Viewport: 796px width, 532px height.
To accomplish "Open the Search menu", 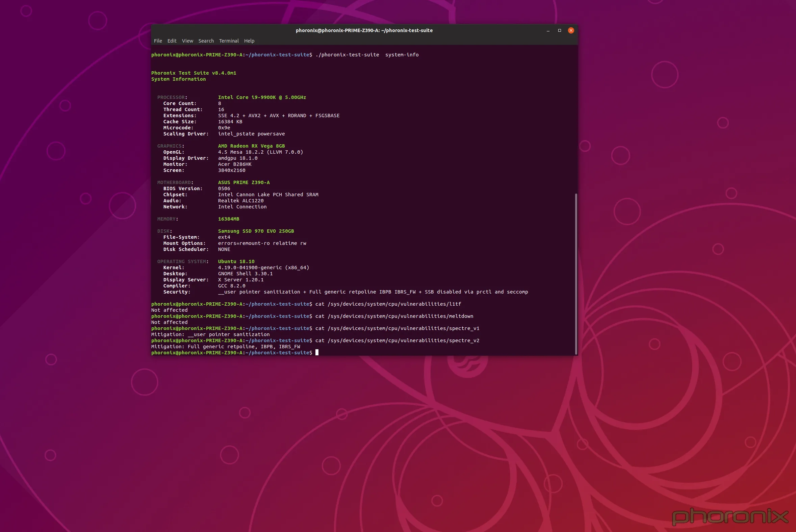I will [x=206, y=41].
